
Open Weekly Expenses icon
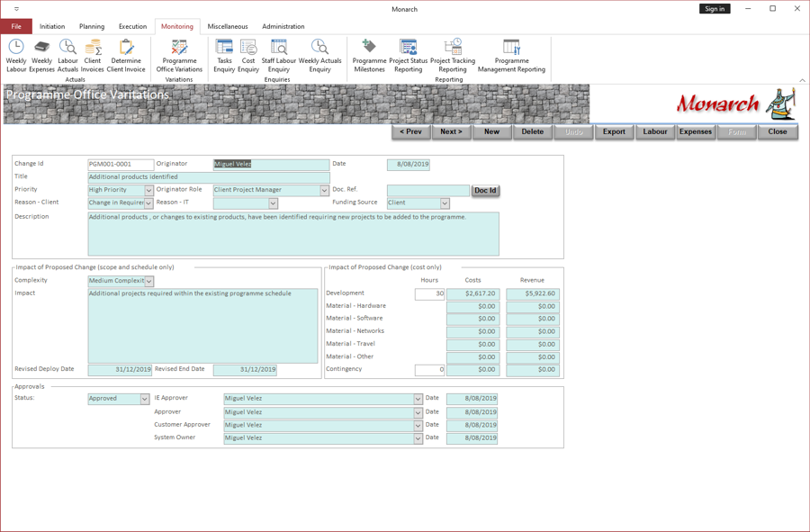pyautogui.click(x=41, y=55)
